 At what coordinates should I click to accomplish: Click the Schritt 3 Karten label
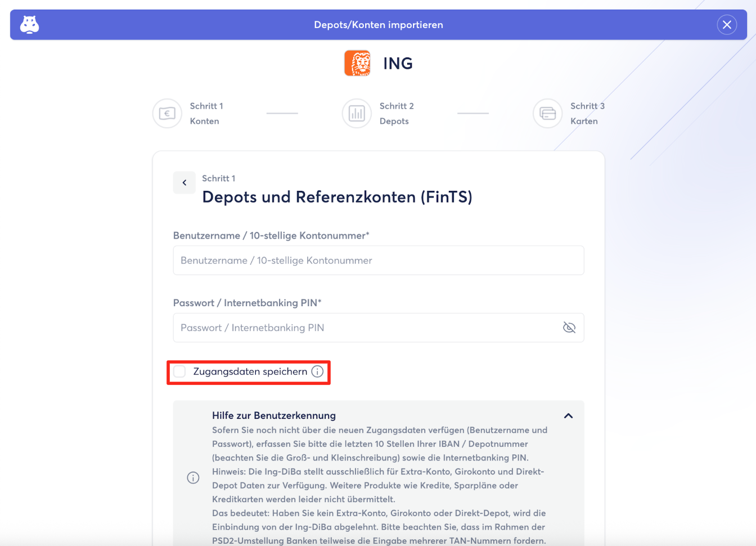pyautogui.click(x=587, y=114)
